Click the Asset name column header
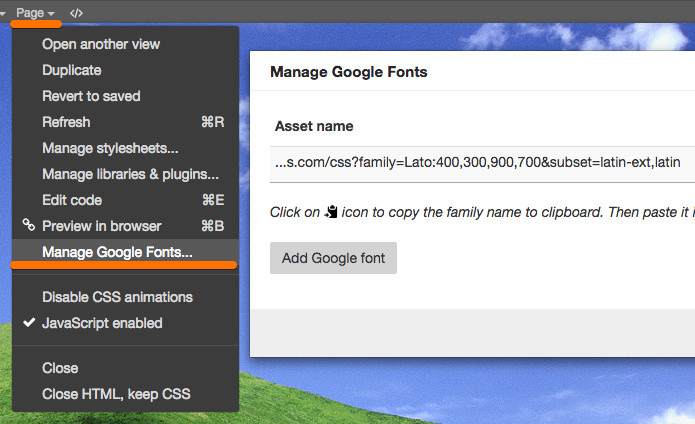Image resolution: width=695 pixels, height=424 pixels. pos(314,126)
